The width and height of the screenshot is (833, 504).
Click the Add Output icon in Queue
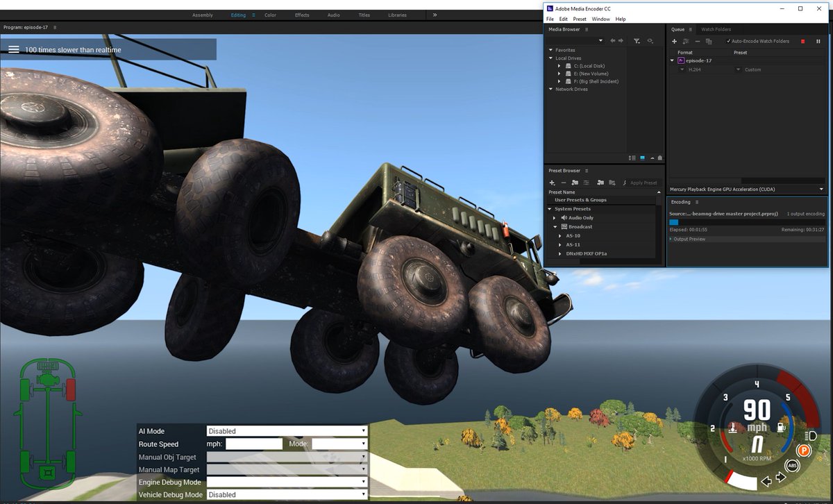[685, 42]
